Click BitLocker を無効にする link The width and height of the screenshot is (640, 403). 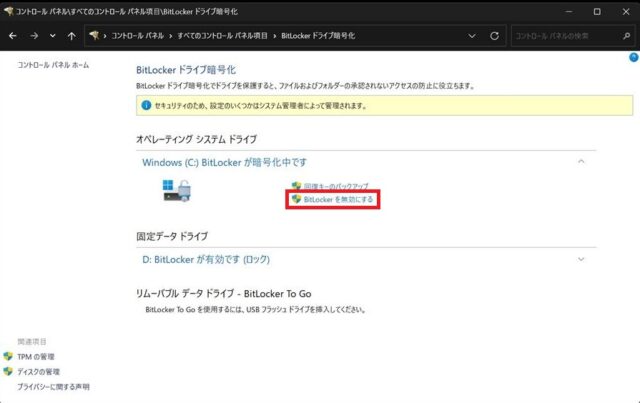click(338, 199)
